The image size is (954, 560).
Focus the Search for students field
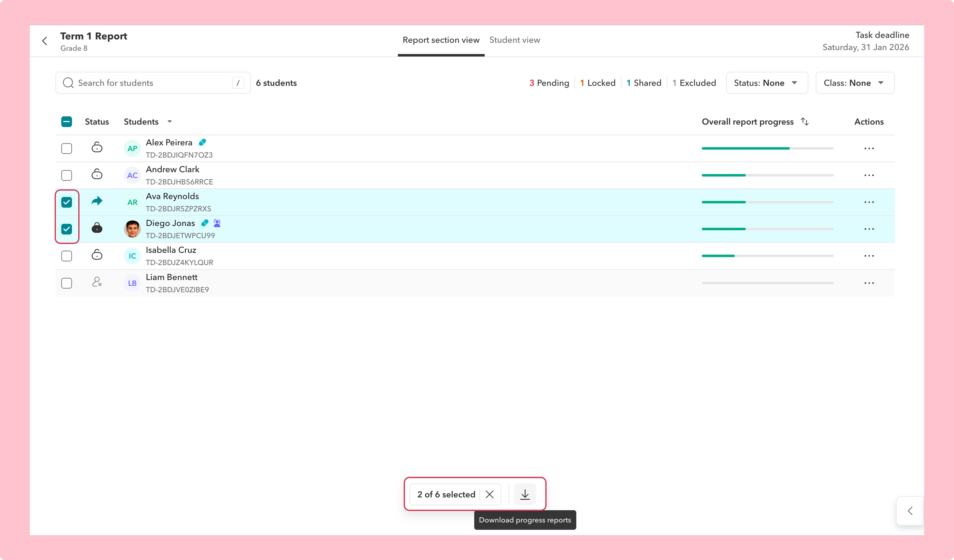(153, 83)
